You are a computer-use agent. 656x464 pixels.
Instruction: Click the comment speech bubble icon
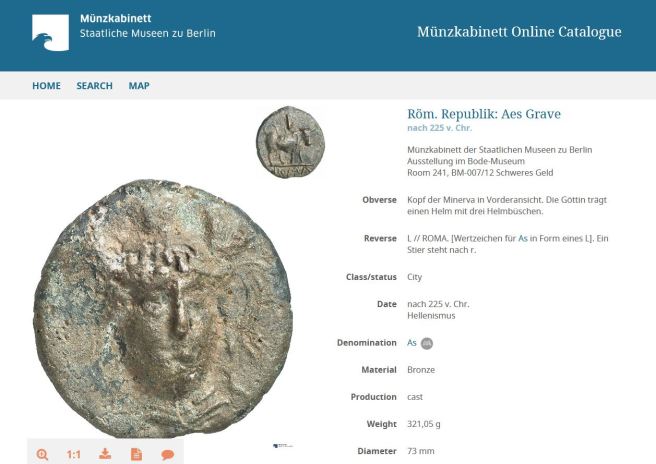[167, 455]
